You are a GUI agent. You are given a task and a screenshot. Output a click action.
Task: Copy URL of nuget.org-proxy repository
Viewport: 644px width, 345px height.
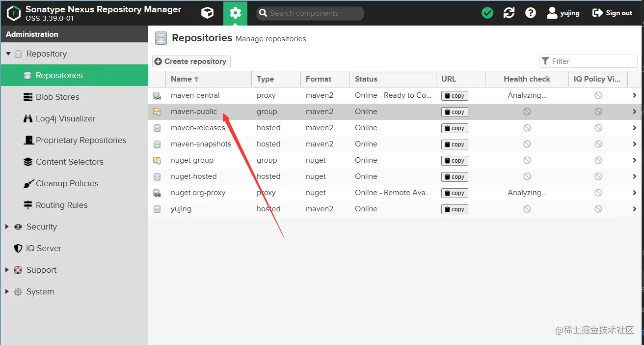pos(455,193)
